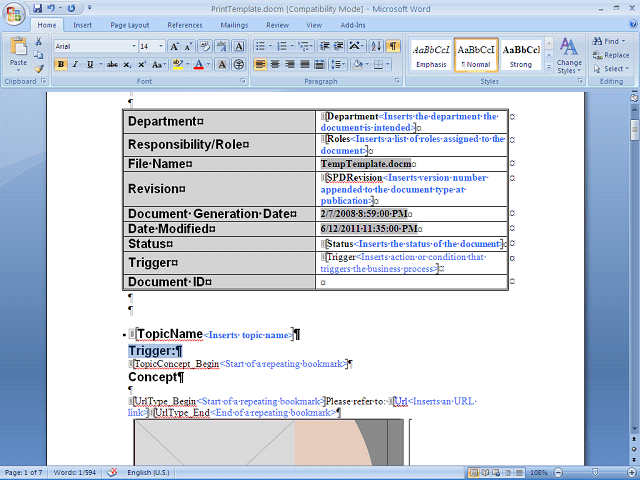Open the Line Spacing dropdown
The height and width of the screenshot is (480, 640).
coord(338,64)
